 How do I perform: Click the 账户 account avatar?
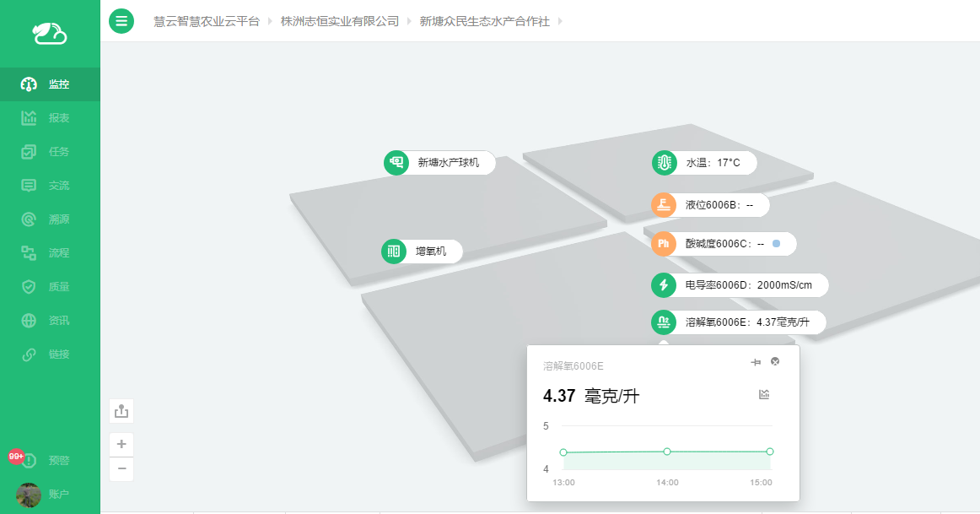29,495
